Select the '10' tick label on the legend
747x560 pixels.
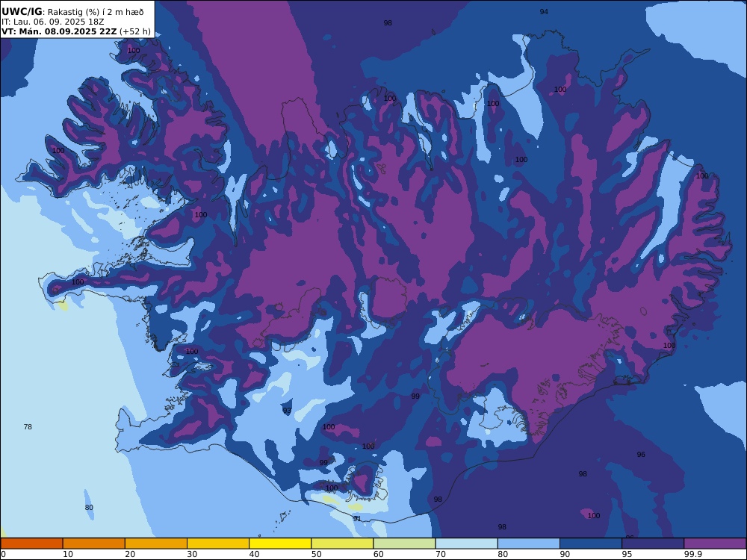click(x=68, y=554)
